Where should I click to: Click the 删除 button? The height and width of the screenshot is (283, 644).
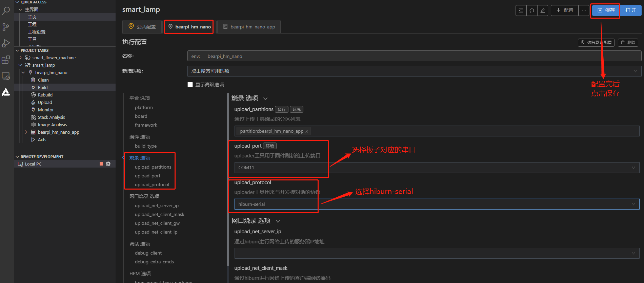pos(628,43)
